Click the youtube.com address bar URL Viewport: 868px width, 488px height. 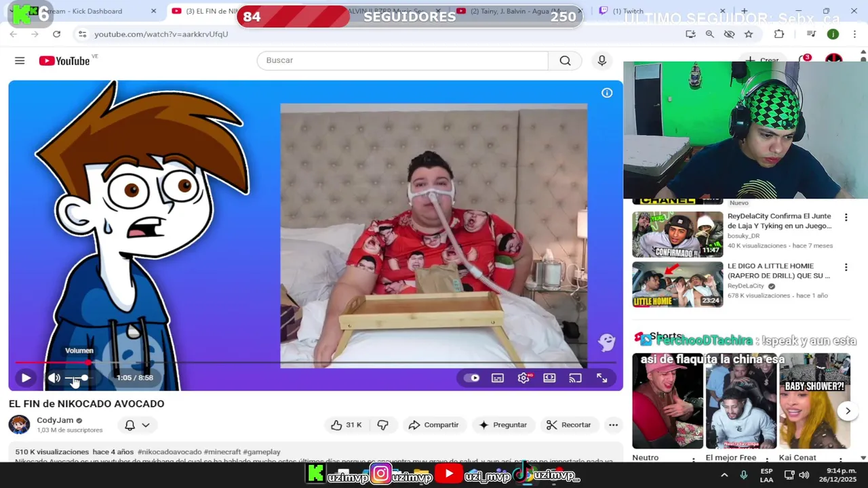(161, 34)
